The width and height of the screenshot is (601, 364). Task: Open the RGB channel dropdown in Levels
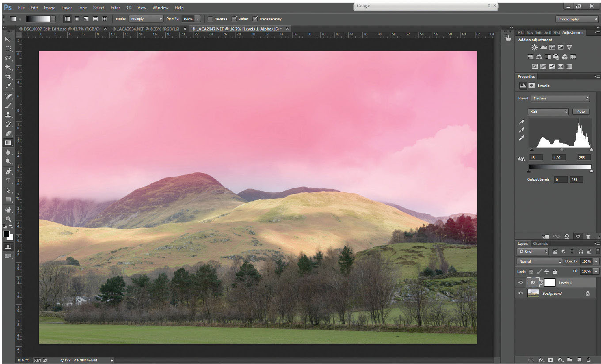(x=548, y=112)
